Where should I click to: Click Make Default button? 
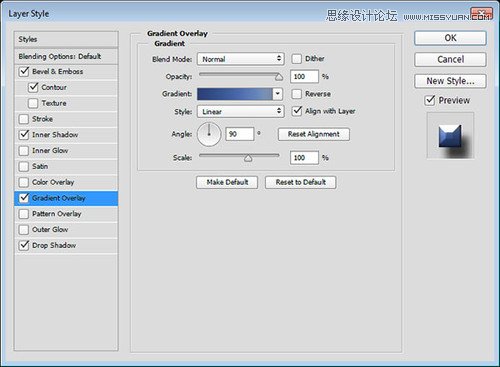[227, 182]
